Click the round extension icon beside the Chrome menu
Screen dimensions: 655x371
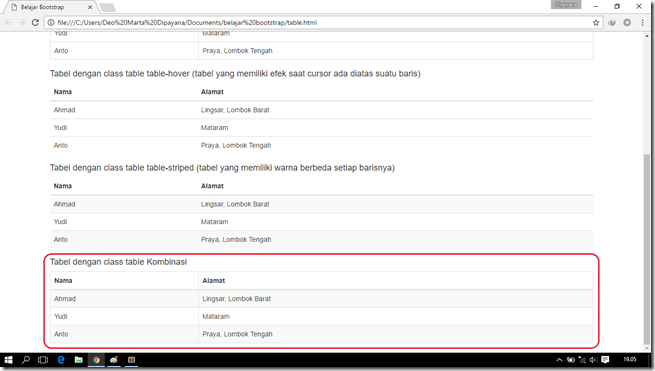(627, 23)
